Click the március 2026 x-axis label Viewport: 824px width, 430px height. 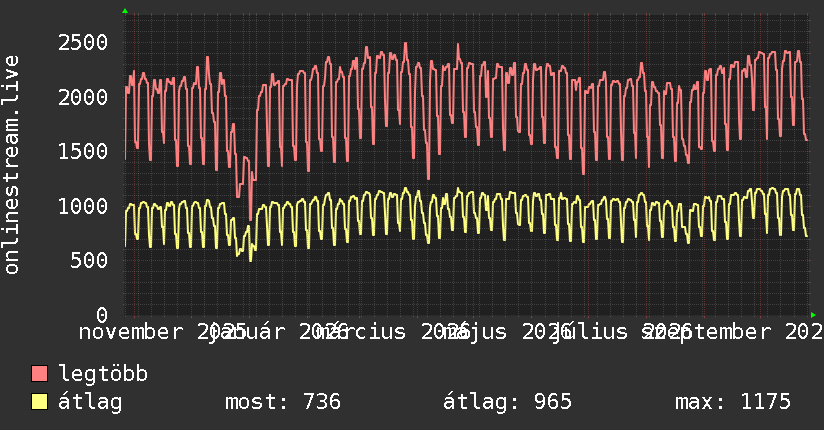coord(393,332)
